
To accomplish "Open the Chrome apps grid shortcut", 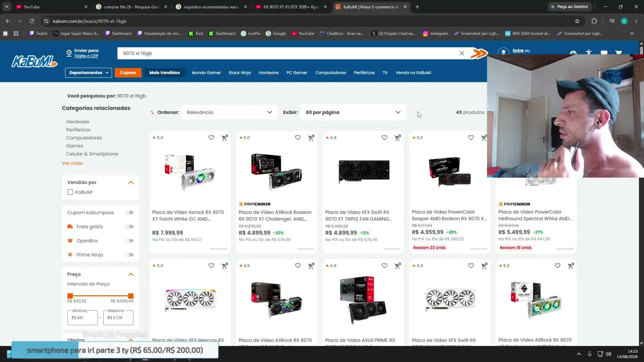I will tap(16, 34).
